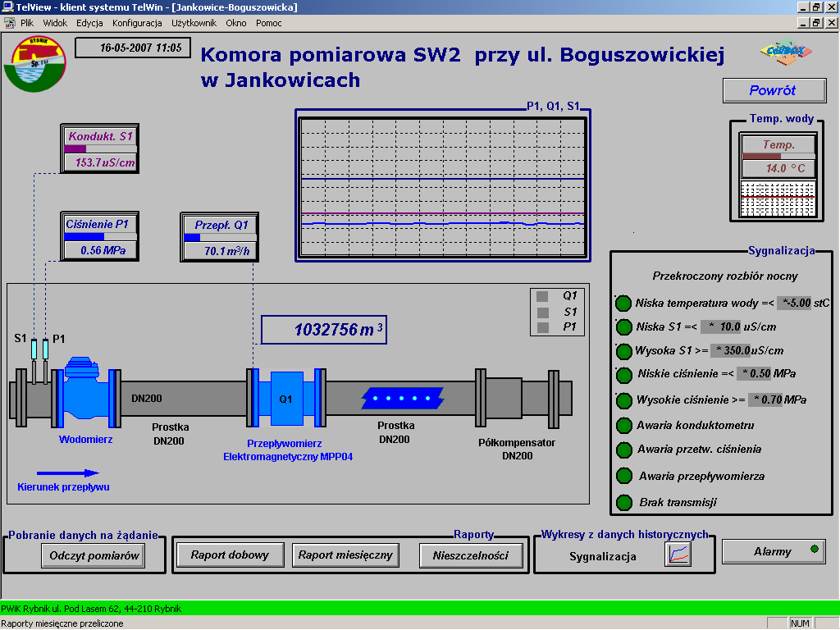Edit high pressure threshold 0.70
The height and width of the screenshot is (630, 840).
pos(765,399)
